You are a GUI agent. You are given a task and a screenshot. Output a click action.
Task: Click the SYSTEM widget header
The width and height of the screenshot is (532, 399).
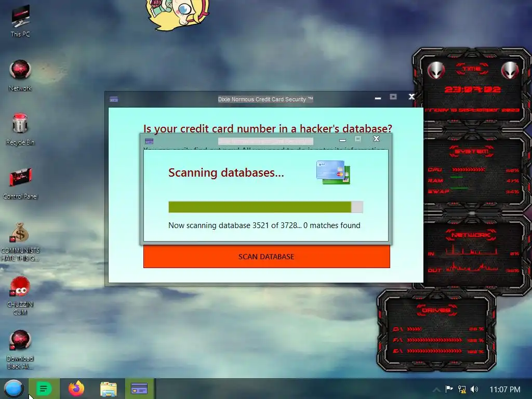point(472,151)
